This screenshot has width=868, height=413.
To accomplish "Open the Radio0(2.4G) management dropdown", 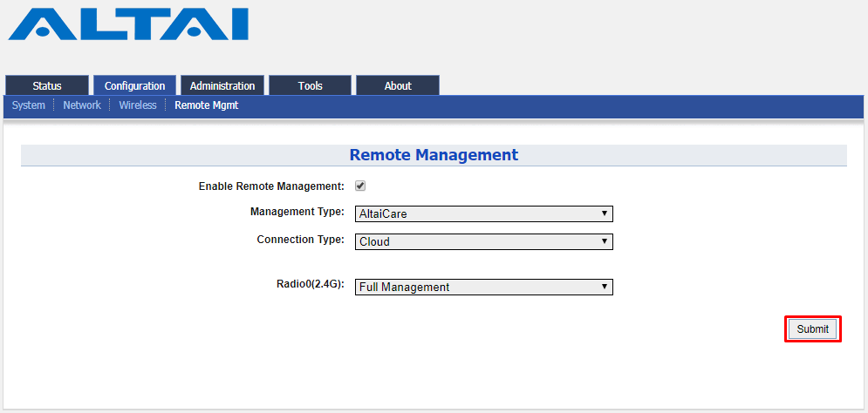I will (x=484, y=287).
